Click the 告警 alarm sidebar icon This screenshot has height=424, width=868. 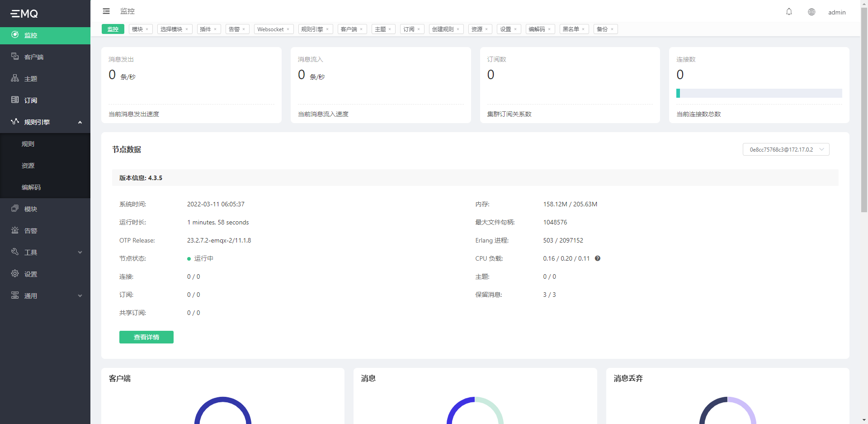15,230
